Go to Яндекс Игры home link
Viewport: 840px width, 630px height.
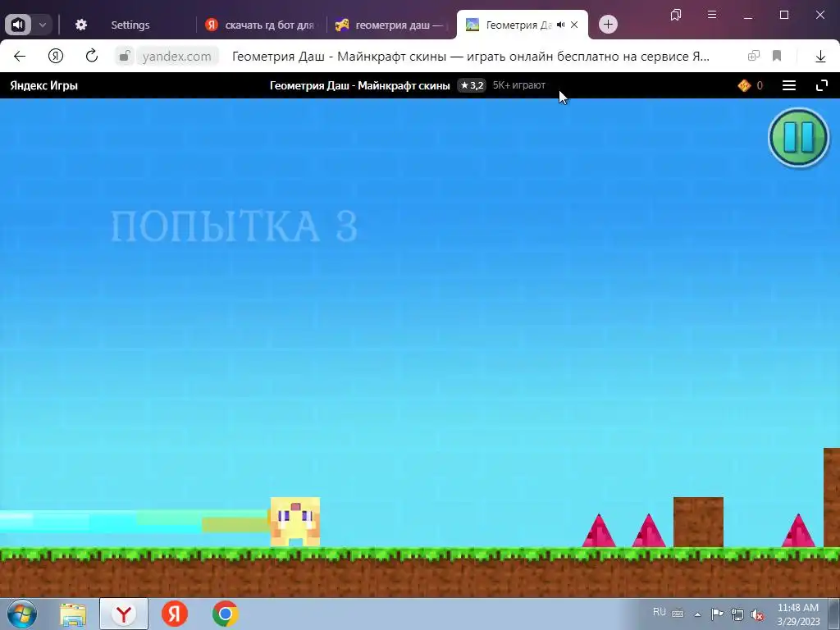pyautogui.click(x=44, y=85)
